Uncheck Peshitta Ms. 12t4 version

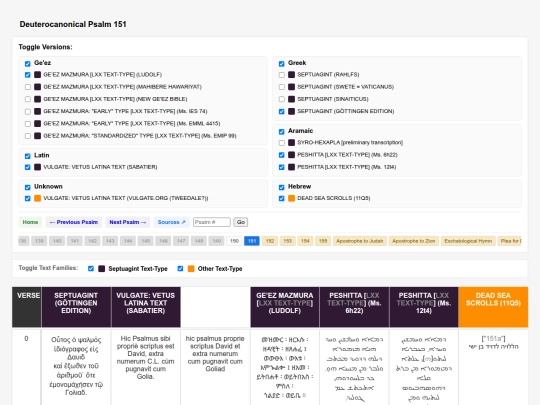281,167
